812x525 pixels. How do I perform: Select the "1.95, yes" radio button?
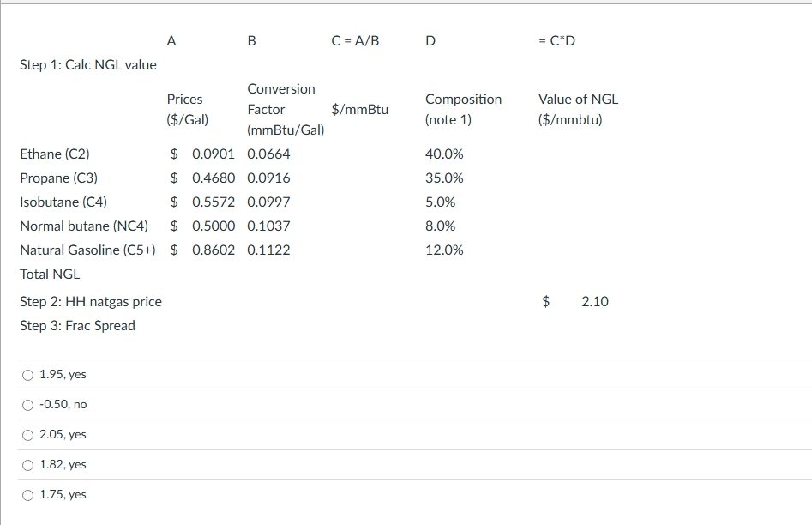(28, 375)
